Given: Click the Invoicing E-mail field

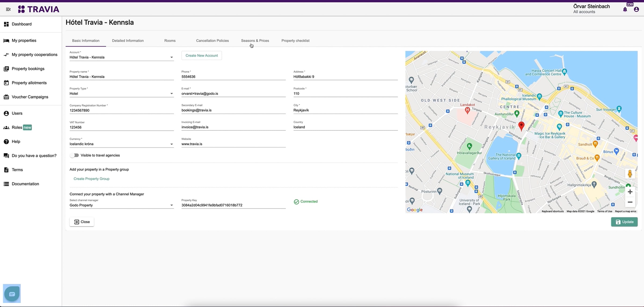Looking at the screenshot, I should coord(233,127).
